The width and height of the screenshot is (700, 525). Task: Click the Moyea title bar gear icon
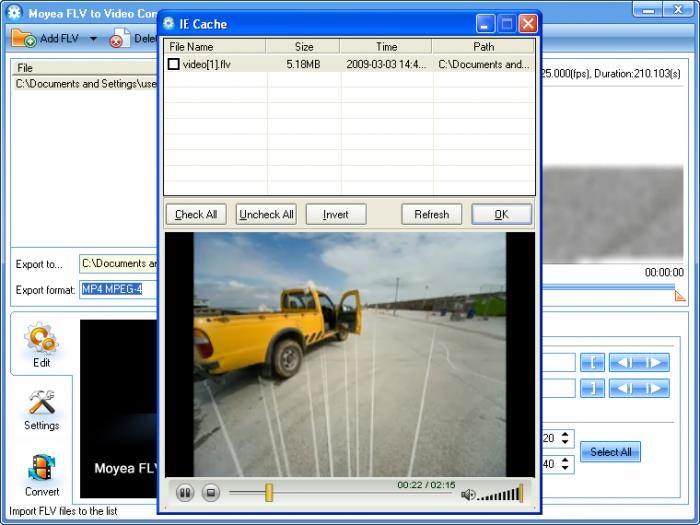point(14,12)
